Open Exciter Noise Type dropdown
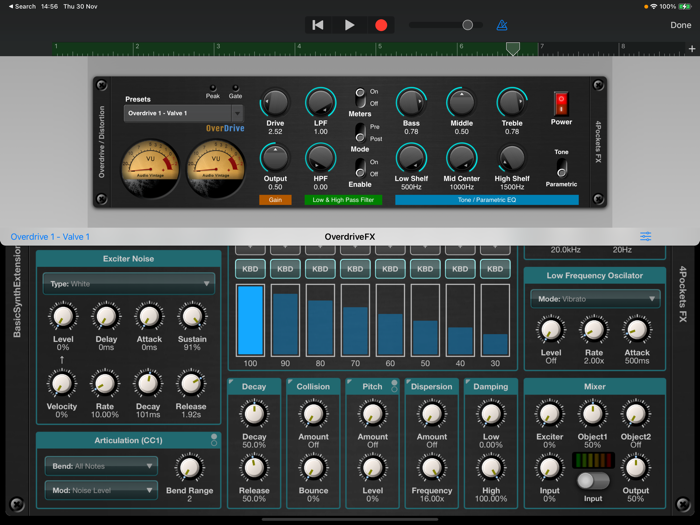The height and width of the screenshot is (525, 700). point(129,283)
